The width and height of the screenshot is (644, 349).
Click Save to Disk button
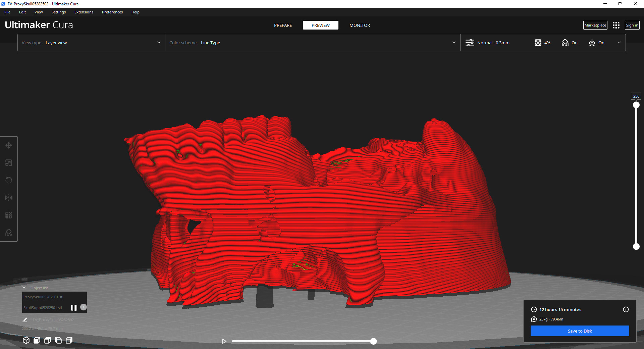click(580, 331)
